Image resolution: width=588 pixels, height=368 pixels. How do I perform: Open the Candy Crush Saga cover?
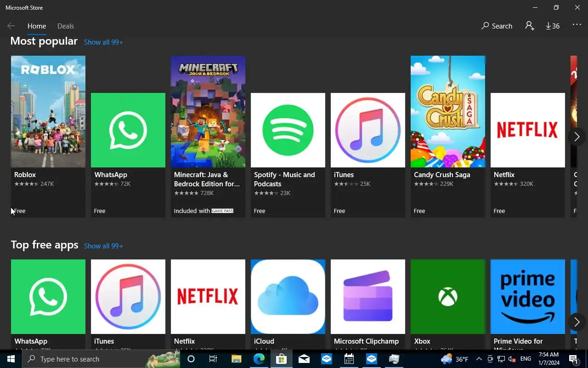point(448,111)
